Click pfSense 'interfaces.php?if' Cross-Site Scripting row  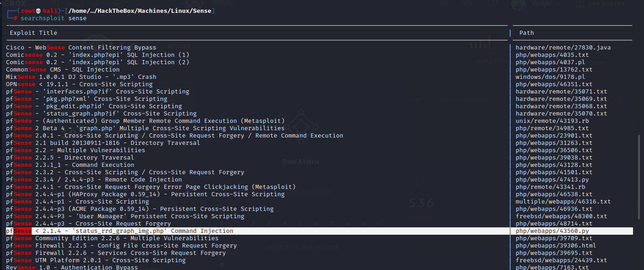click(x=98, y=92)
